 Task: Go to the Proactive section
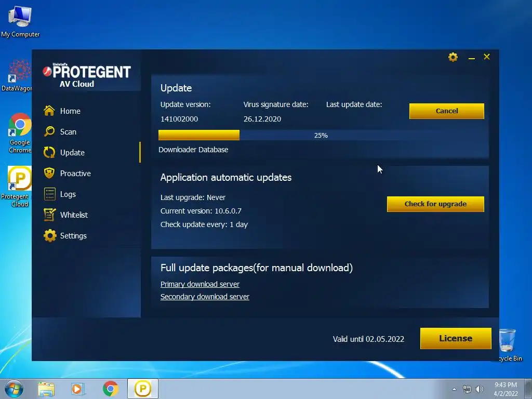point(75,174)
